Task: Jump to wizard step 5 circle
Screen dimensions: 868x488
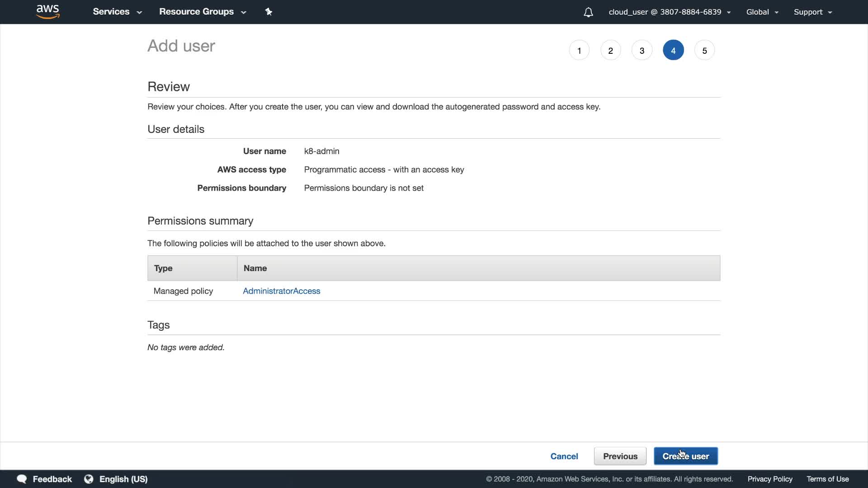Action: coord(704,51)
